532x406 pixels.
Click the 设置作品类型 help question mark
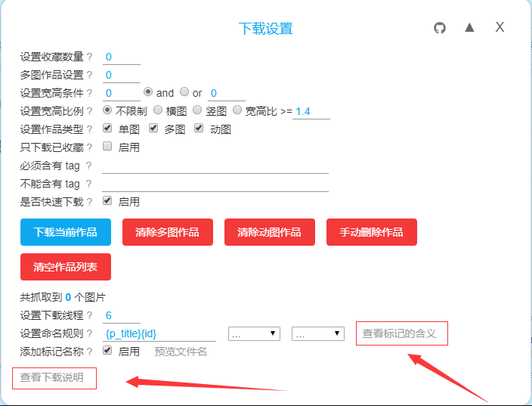pos(89,129)
